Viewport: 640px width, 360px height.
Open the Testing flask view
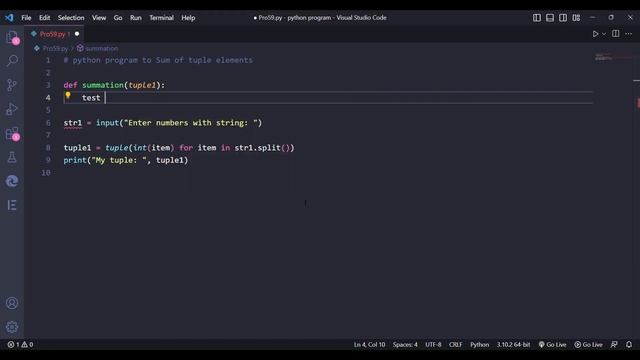point(12,157)
